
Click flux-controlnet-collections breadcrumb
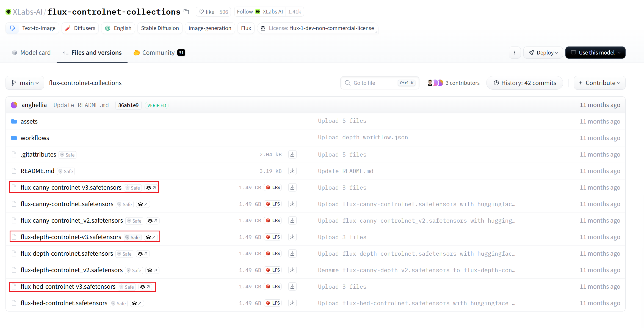tap(85, 83)
